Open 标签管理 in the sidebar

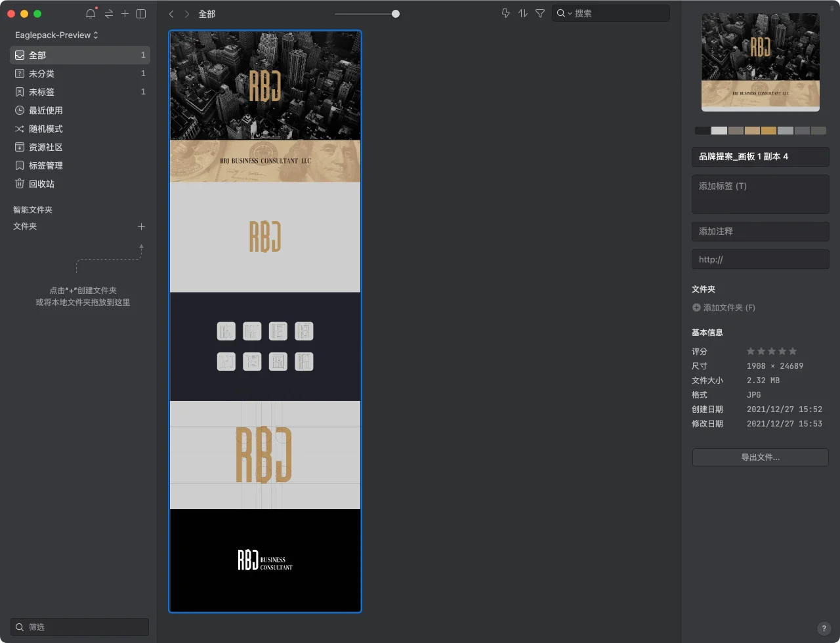click(x=80, y=165)
